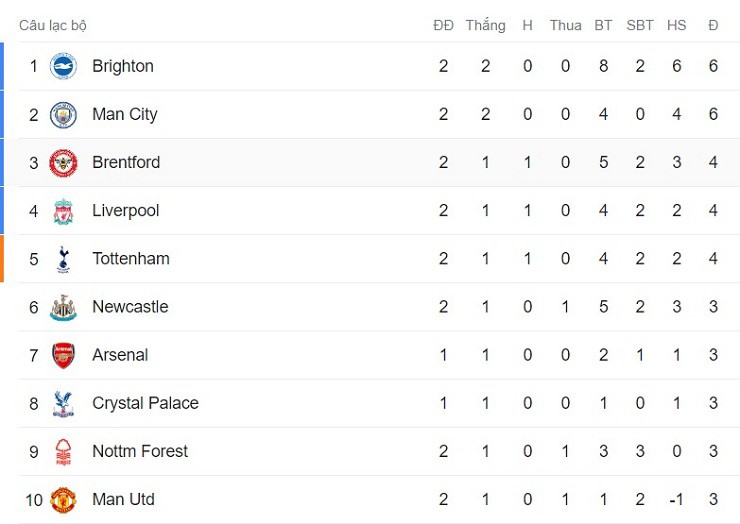Click the Crystal Palace team name

pos(145,403)
